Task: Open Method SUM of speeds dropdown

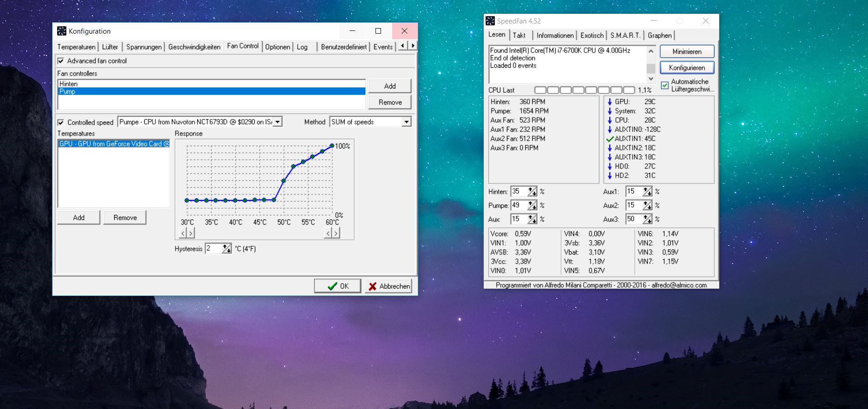Action: pos(406,122)
